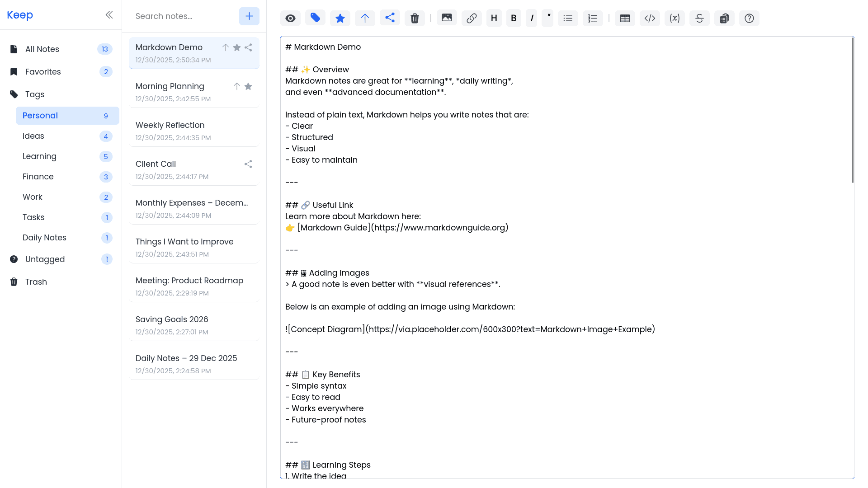Insert a code block via the code icon
The height and width of the screenshot is (488, 868).
650,18
